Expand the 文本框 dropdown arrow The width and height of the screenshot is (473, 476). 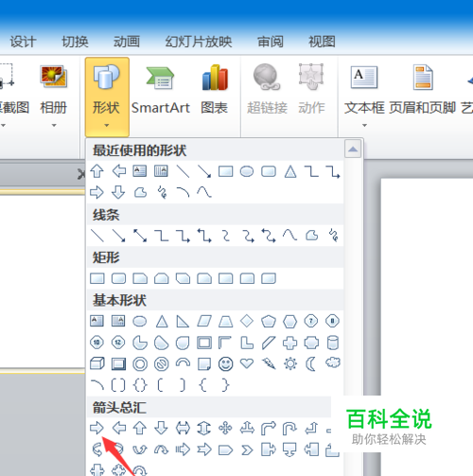(x=364, y=125)
